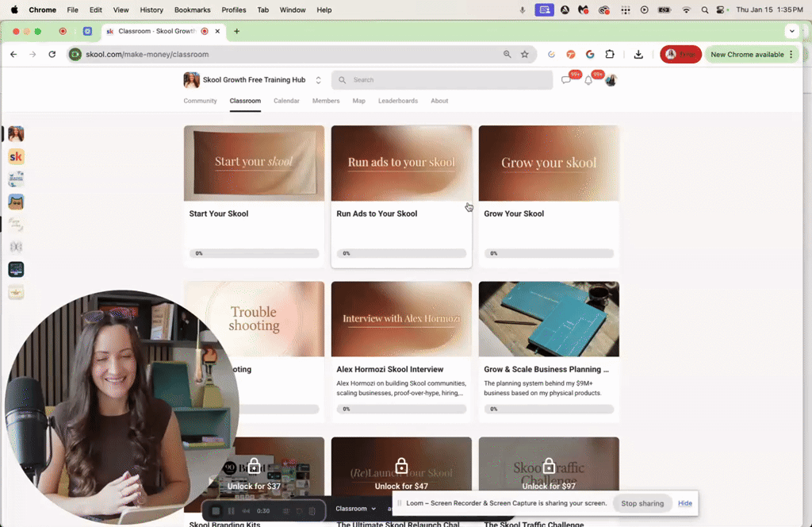The height and width of the screenshot is (527, 812).
Task: Open the Community tab
Action: pyautogui.click(x=200, y=101)
